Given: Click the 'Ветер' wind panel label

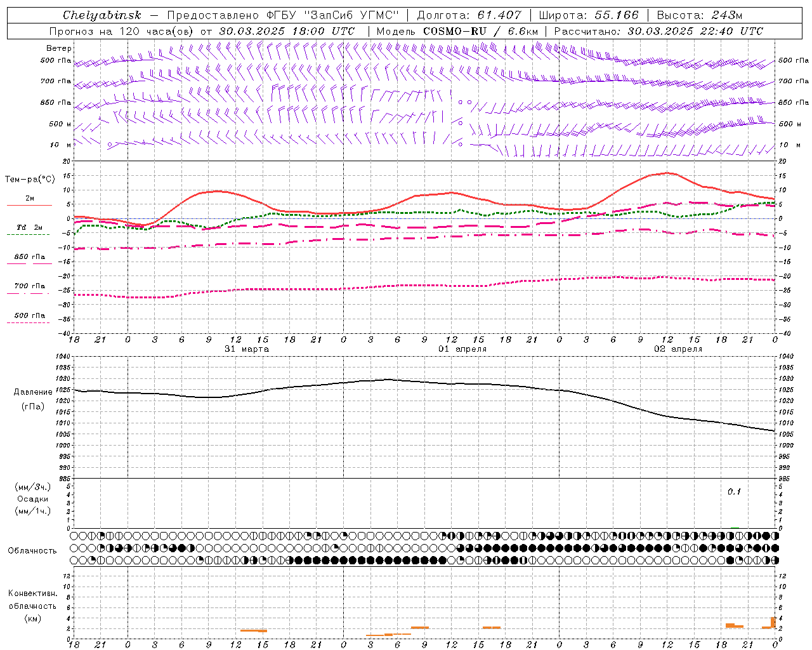Looking at the screenshot, I should (x=59, y=48).
